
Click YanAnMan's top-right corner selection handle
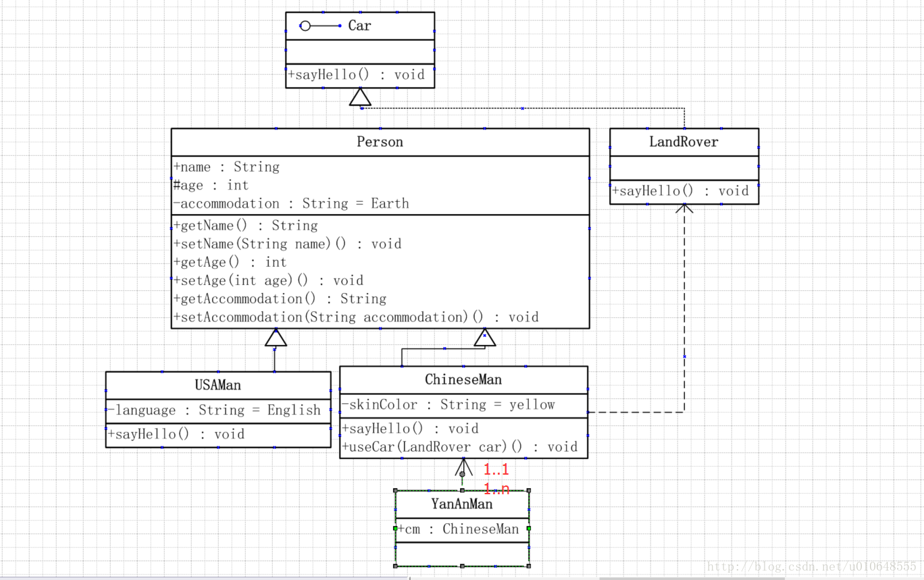(x=529, y=491)
